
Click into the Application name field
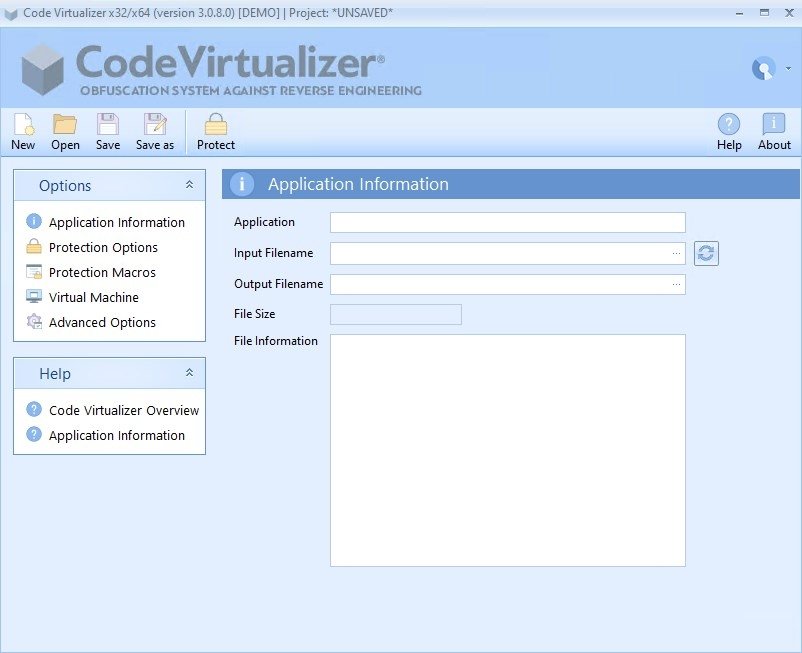(507, 222)
